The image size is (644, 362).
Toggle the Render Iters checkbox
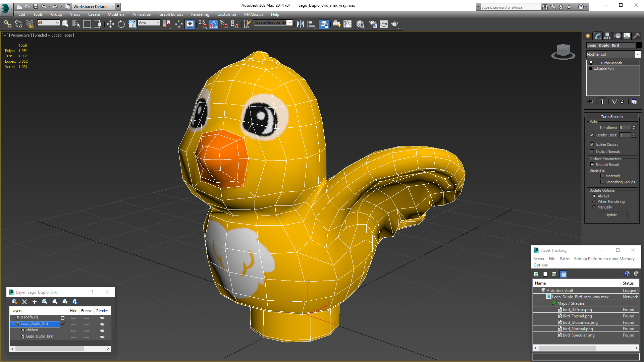tap(592, 135)
